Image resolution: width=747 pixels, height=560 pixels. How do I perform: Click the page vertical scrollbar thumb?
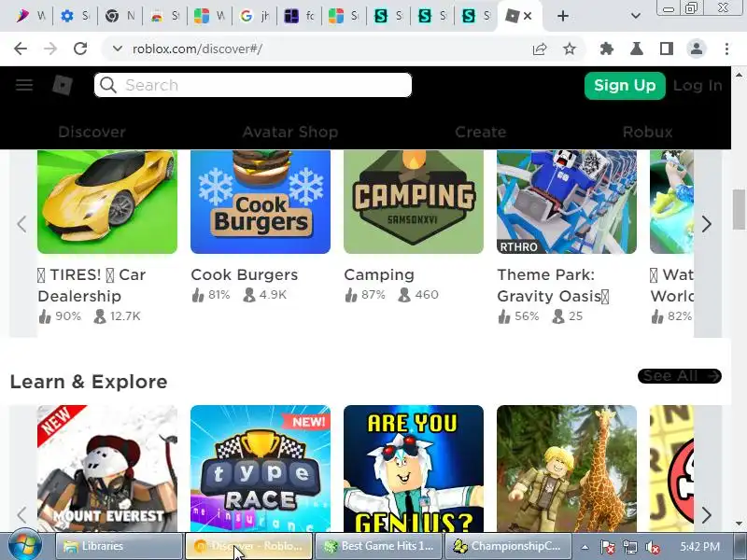click(739, 209)
